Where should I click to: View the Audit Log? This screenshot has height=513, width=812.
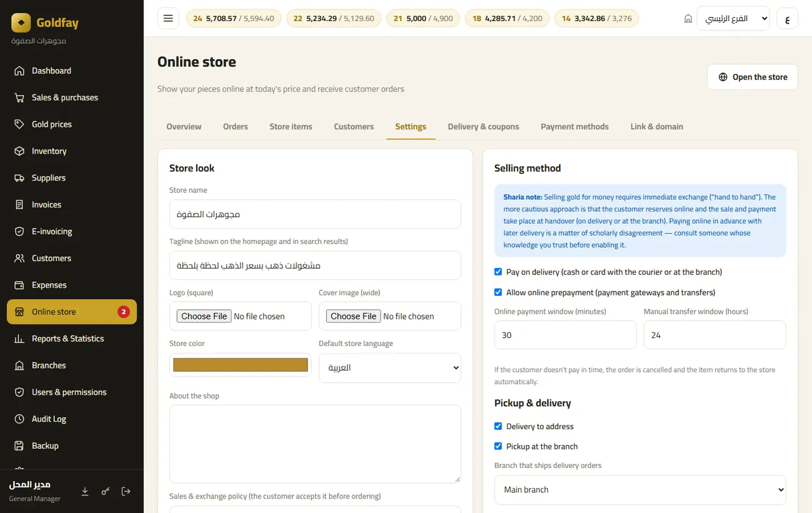click(x=72, y=419)
